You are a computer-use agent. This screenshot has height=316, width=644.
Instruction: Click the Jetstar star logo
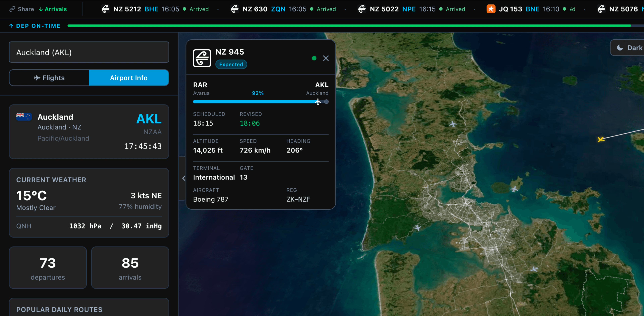tap(491, 9)
